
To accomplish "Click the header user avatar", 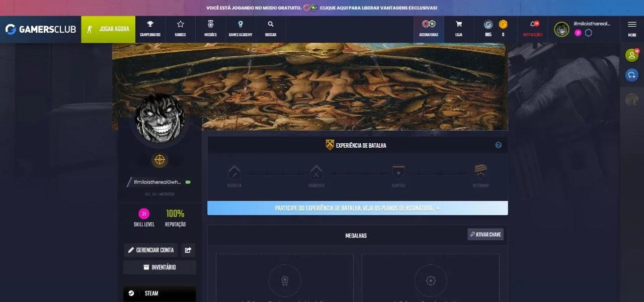I will (561, 29).
